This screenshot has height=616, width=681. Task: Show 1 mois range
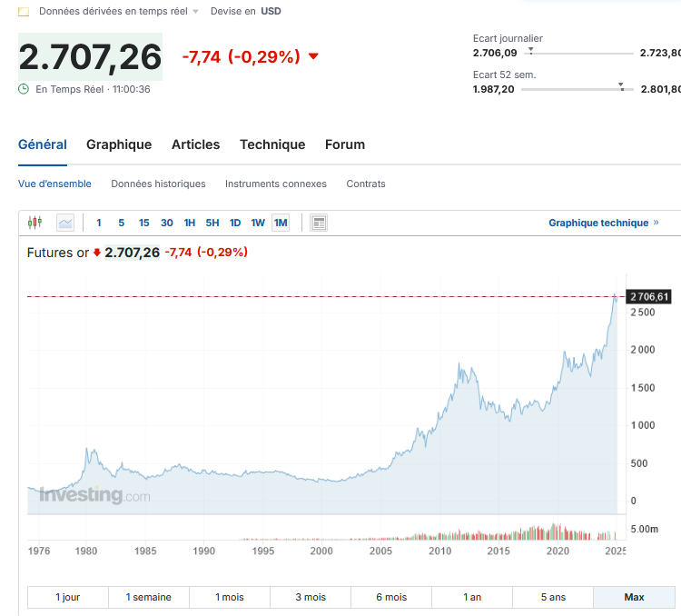click(230, 597)
